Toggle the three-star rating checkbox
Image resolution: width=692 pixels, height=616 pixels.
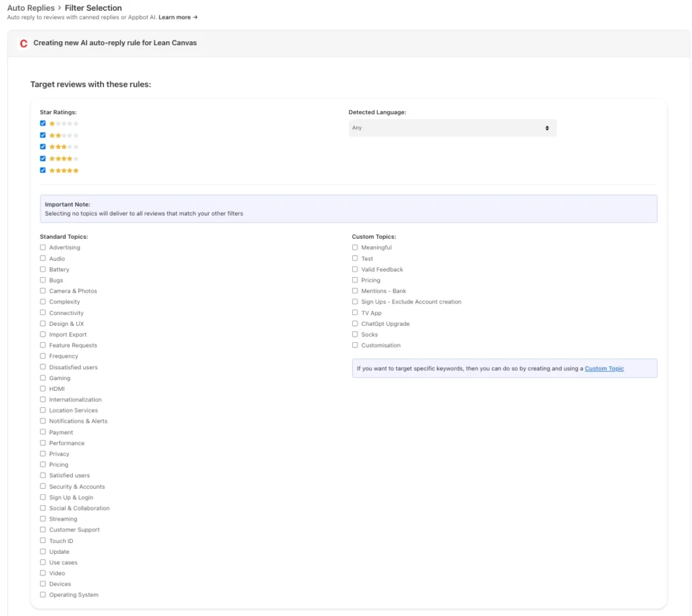pos(43,147)
